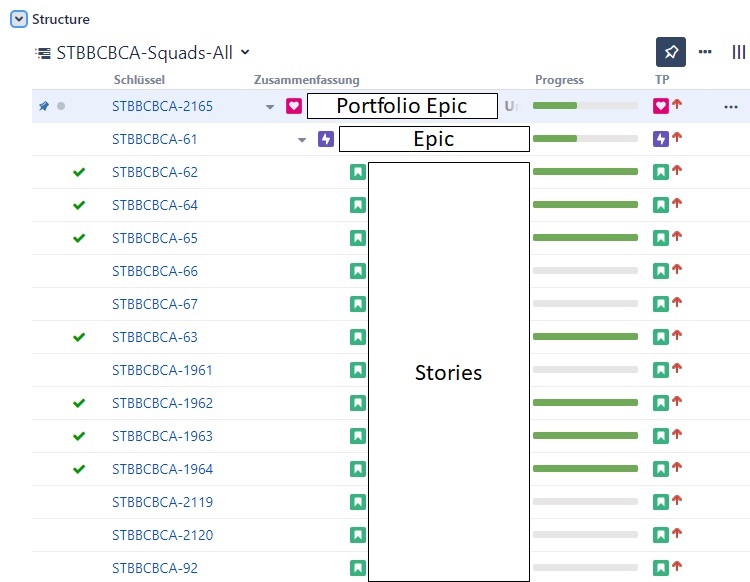Click the done checkmark on STBBCBCA-64
Screen dimensions: 750x582
point(79,205)
